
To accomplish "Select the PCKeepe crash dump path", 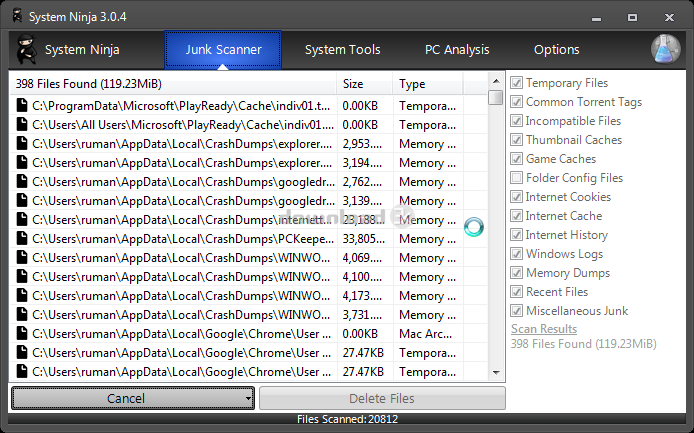I will pos(183,239).
